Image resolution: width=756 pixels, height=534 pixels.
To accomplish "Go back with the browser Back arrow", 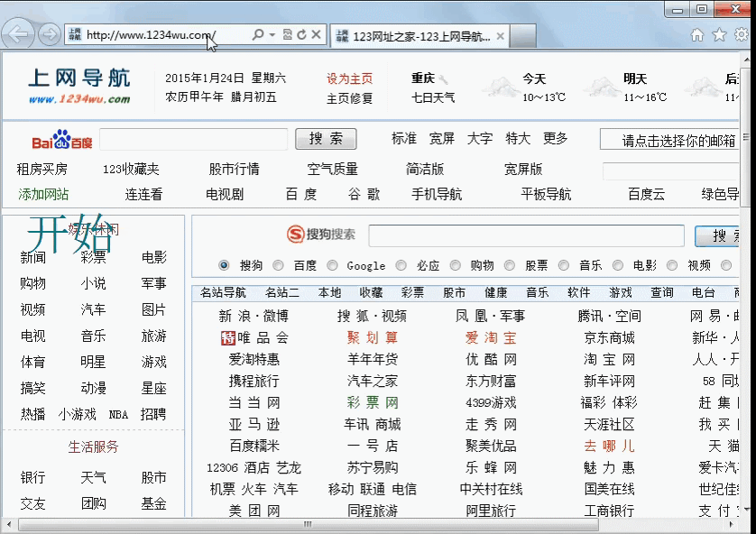I will (18, 34).
